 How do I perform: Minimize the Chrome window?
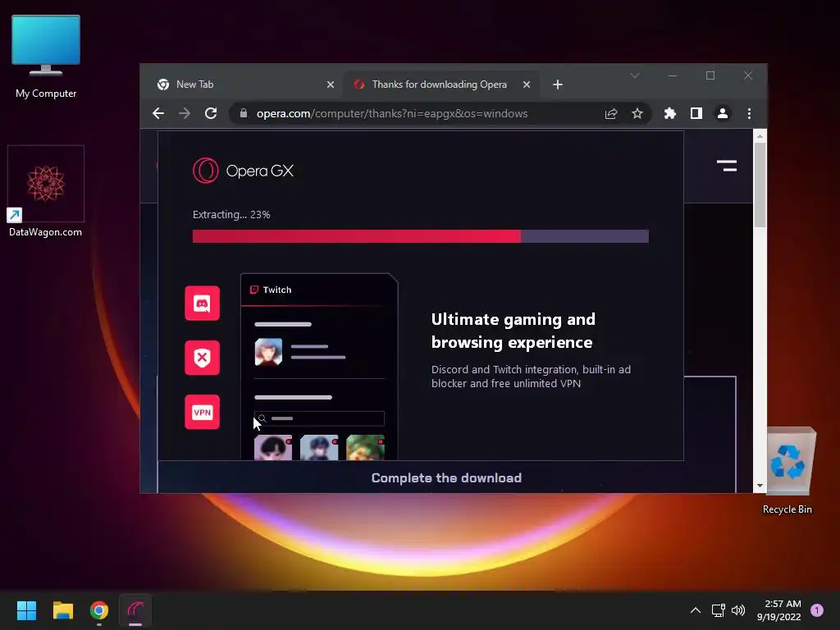673,75
